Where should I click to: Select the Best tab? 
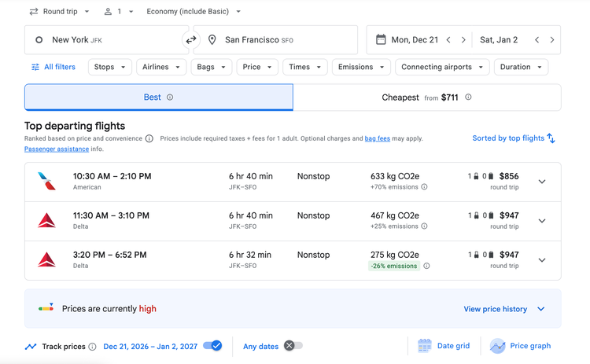159,97
